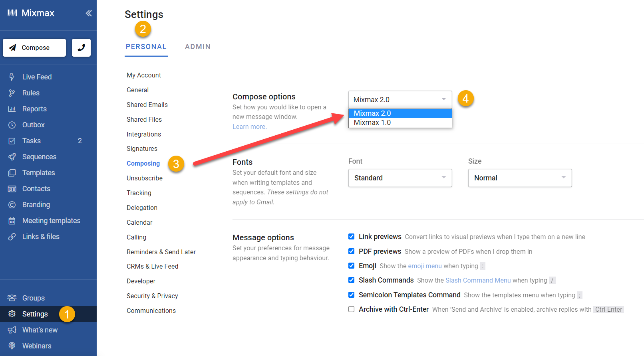This screenshot has width=644, height=356.
Task: Click the Templates copy icon
Action: 12,173
